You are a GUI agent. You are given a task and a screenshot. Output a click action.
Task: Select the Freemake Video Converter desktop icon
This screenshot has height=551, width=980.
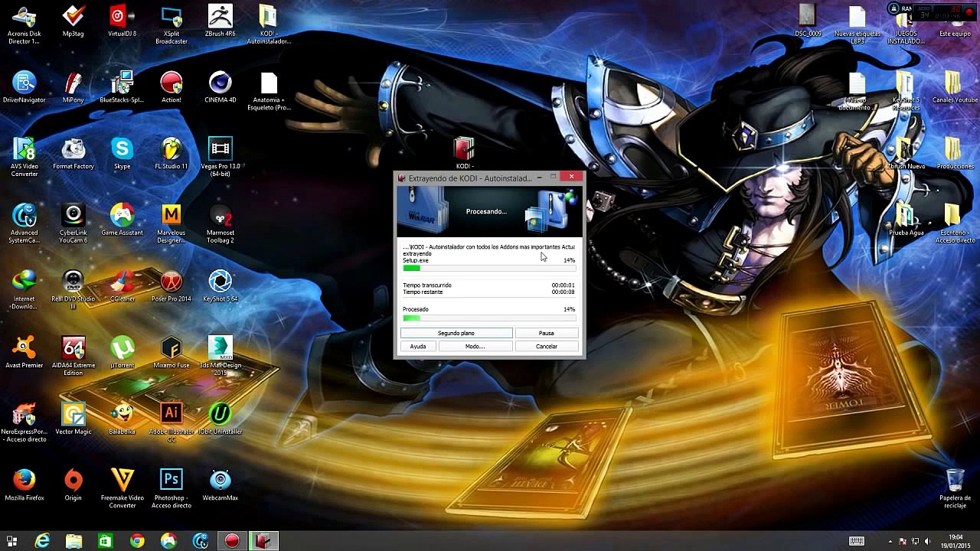[x=122, y=489]
